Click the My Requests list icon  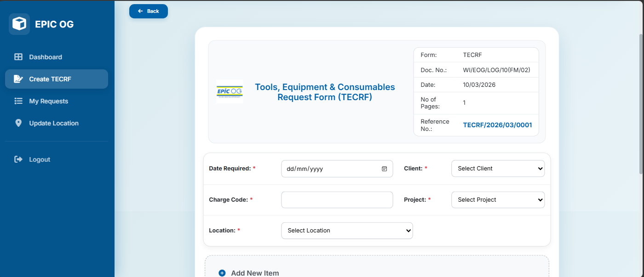(x=18, y=101)
